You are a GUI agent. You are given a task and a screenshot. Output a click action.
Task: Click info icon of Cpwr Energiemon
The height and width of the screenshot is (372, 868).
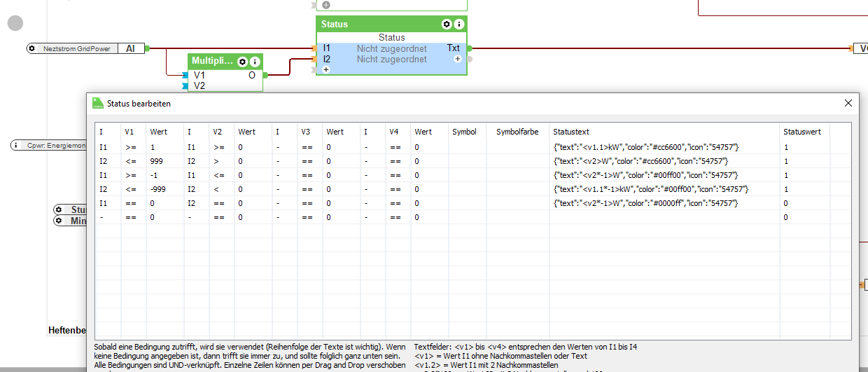tap(15, 146)
